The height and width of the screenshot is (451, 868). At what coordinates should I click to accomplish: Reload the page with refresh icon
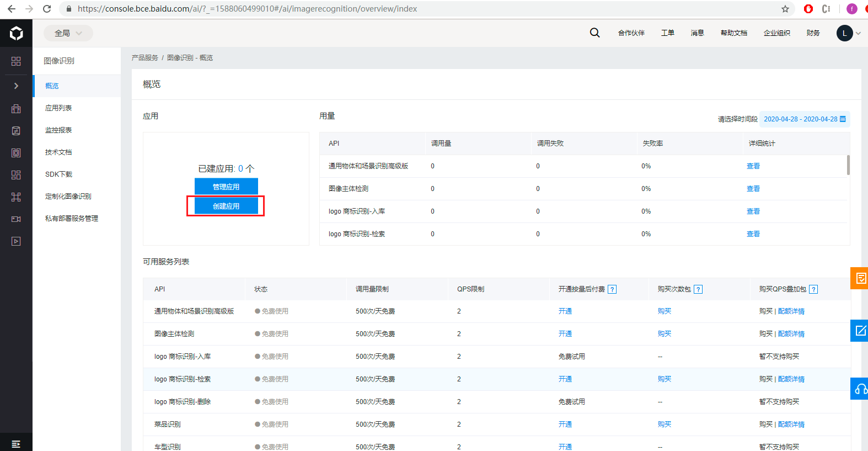(x=47, y=9)
